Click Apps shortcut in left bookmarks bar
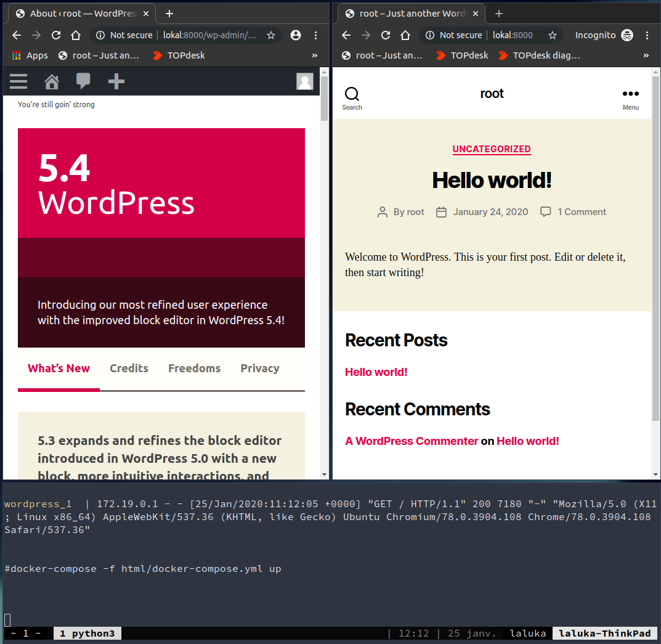 click(x=30, y=55)
